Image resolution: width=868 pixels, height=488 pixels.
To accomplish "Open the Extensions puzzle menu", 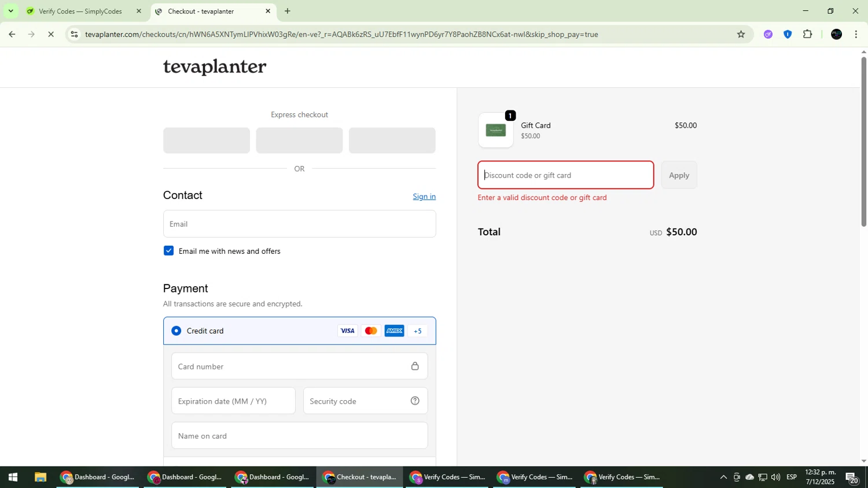I will [808, 34].
